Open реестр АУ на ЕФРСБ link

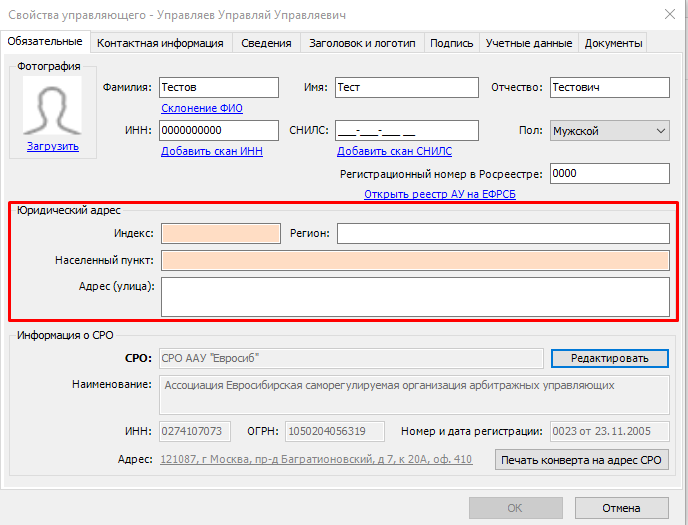click(x=439, y=194)
